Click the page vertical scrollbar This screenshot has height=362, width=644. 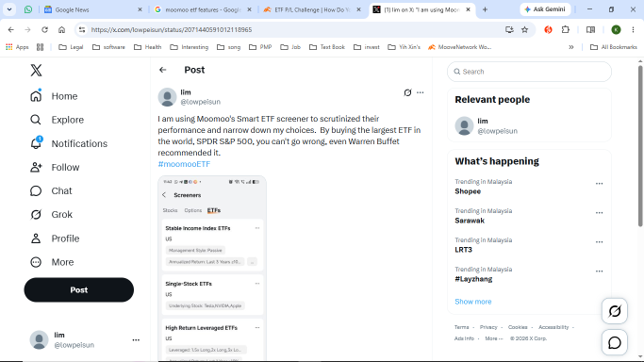[640, 146]
